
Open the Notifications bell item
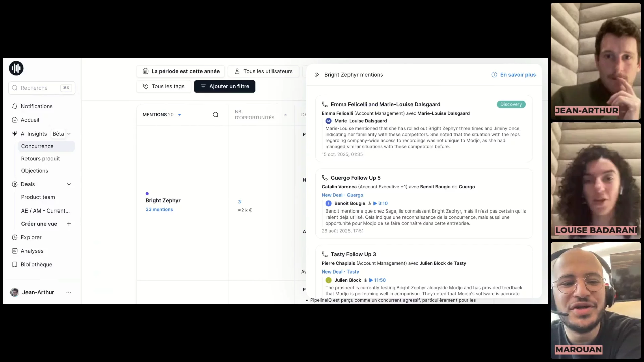point(36,106)
